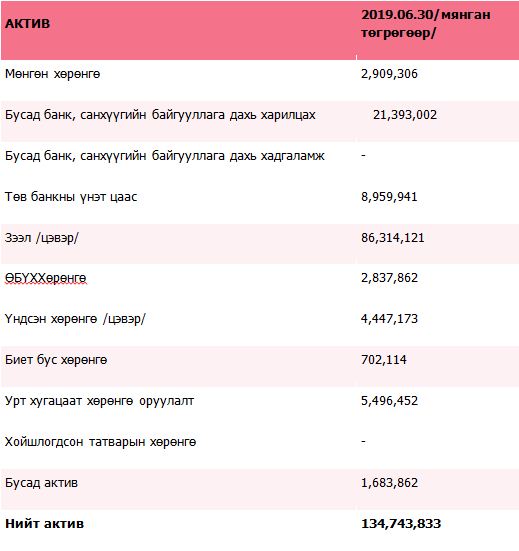Click the Хойшлогдсон татварын хөрөнгө row label

(100, 442)
